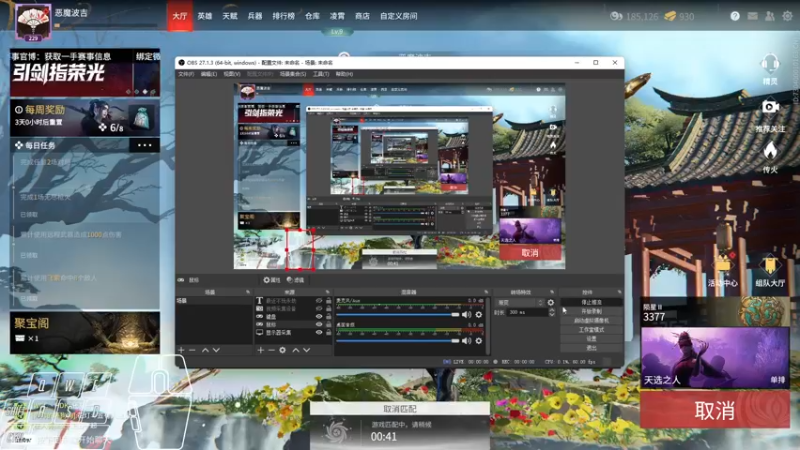Open the 精灵 headset assistant icon

[x=770, y=65]
